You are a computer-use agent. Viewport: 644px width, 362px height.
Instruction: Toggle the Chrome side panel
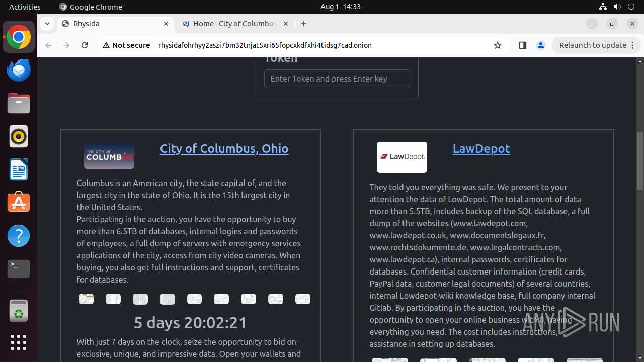[x=522, y=45]
